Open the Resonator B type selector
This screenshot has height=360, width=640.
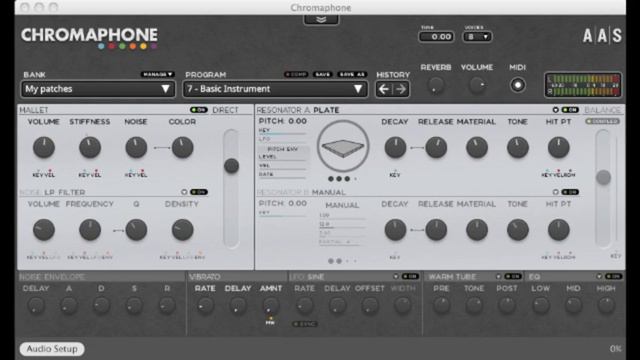[555, 192]
